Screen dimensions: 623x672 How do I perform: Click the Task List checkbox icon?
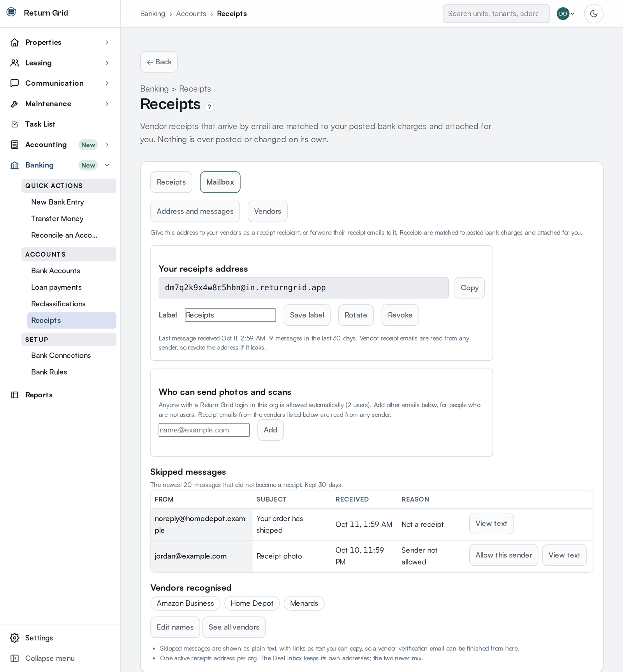pyautogui.click(x=15, y=124)
